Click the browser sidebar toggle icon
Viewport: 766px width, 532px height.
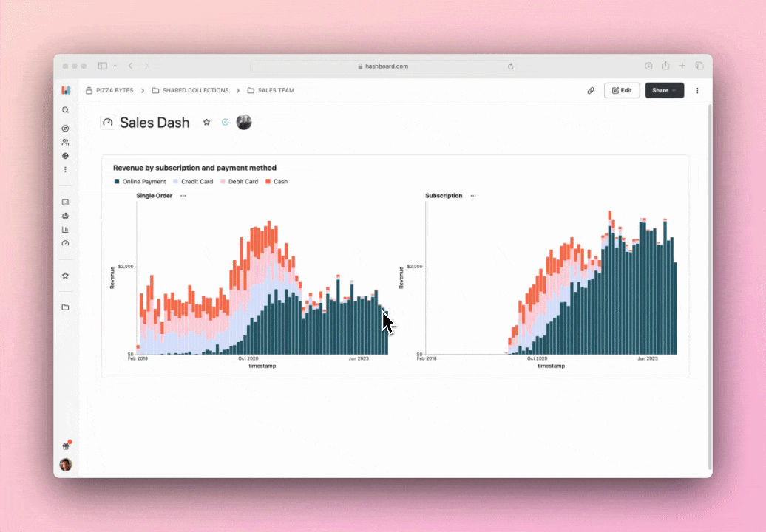coord(103,66)
